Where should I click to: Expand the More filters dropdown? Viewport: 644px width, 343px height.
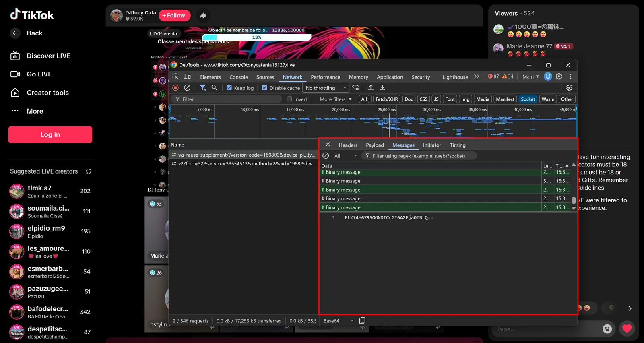point(336,99)
